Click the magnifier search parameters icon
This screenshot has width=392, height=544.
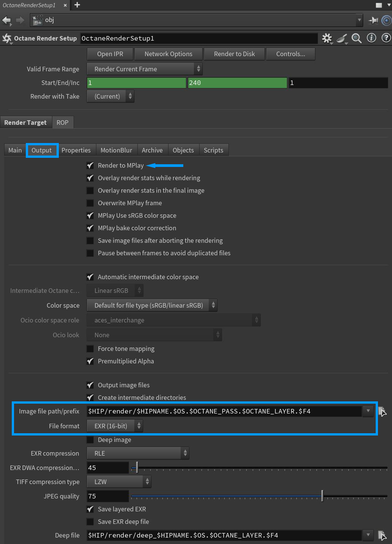coord(356,38)
